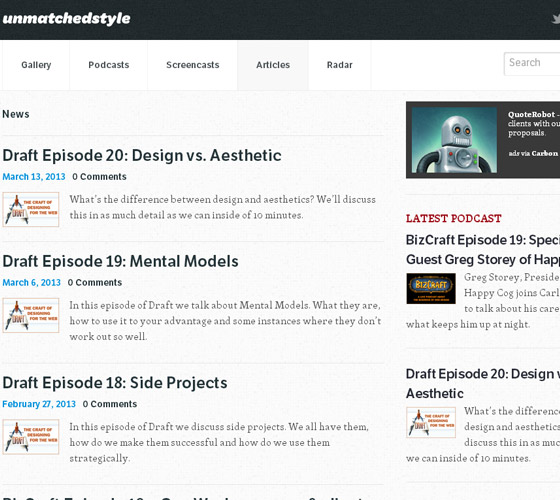Image resolution: width=560 pixels, height=500 pixels.
Task: Open the Gallery nav item
Action: [36, 65]
